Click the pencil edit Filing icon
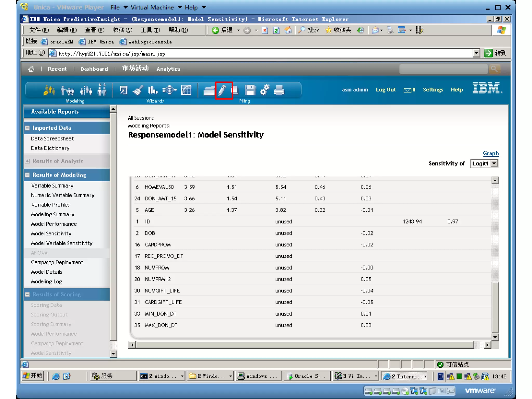The image size is (532, 399). (222, 90)
